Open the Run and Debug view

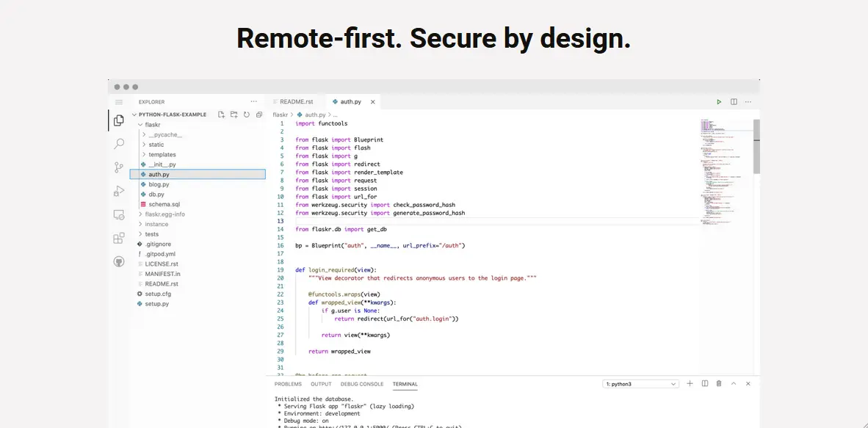[x=119, y=191]
